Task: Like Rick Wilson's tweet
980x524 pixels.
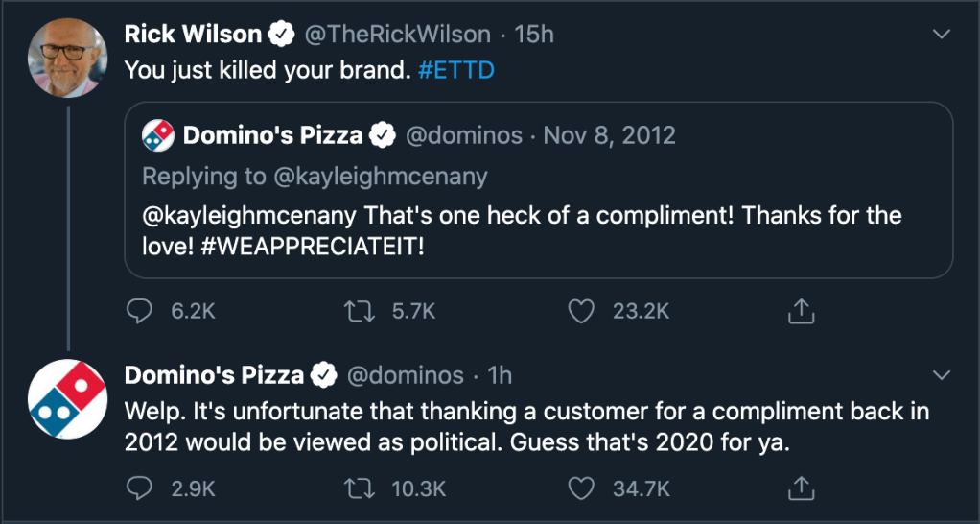Action: [582, 310]
